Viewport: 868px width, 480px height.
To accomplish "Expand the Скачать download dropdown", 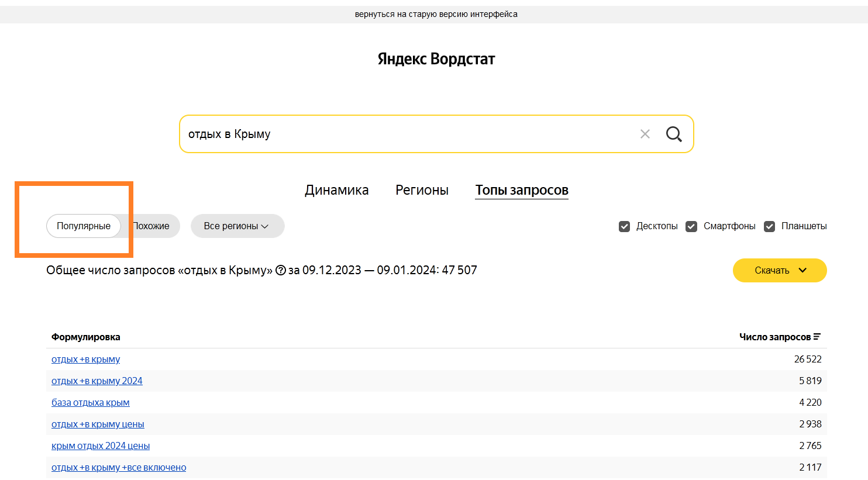I will [x=780, y=270].
